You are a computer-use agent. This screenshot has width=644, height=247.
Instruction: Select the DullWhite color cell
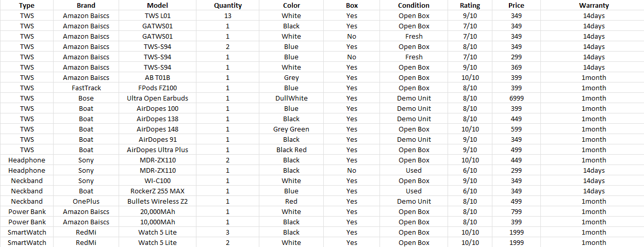291,98
